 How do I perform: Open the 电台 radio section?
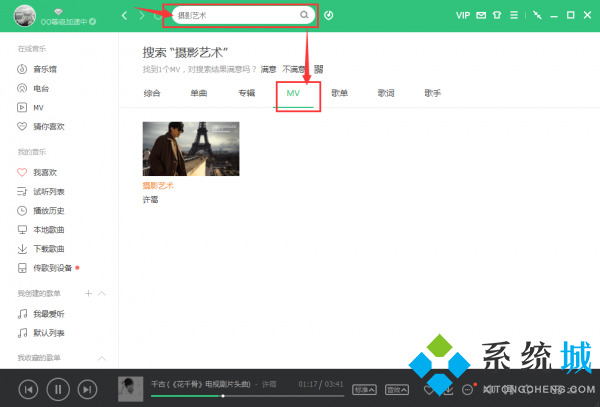click(33, 88)
